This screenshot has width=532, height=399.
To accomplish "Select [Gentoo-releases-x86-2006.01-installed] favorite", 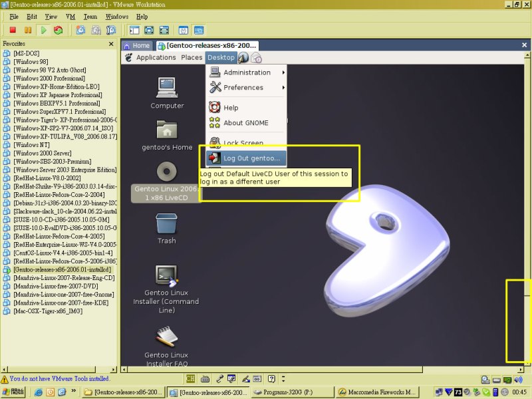I will point(62,269).
